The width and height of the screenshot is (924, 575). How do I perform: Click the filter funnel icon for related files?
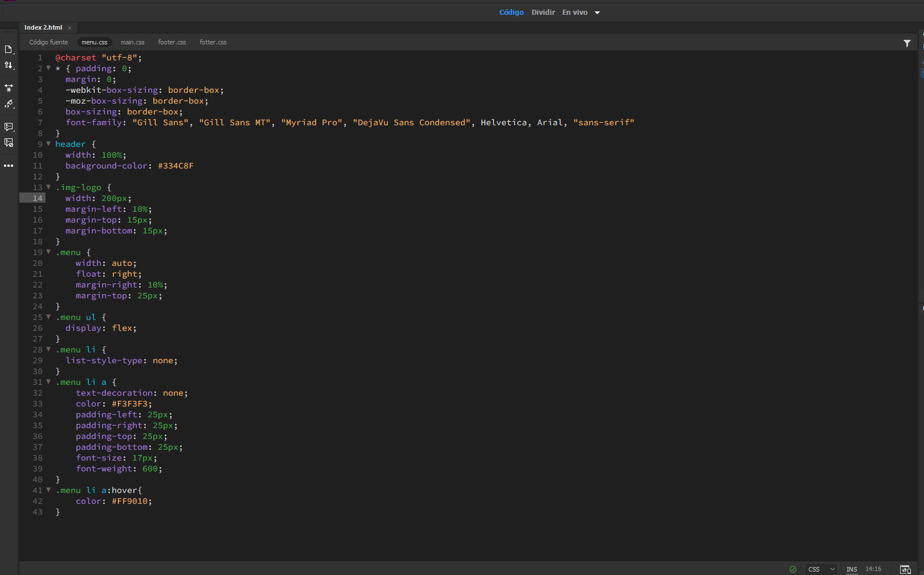click(907, 43)
